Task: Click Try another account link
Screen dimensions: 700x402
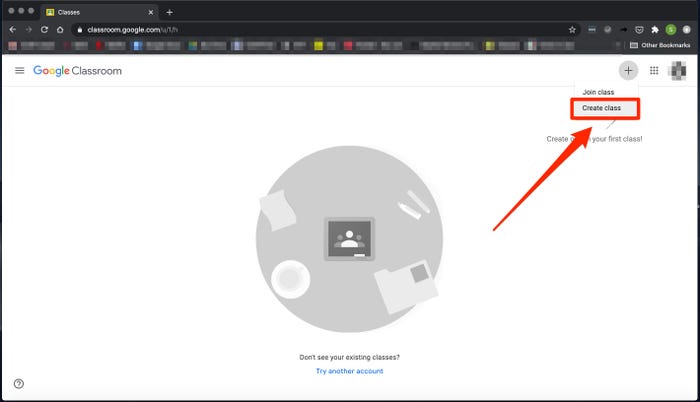Action: (350, 371)
